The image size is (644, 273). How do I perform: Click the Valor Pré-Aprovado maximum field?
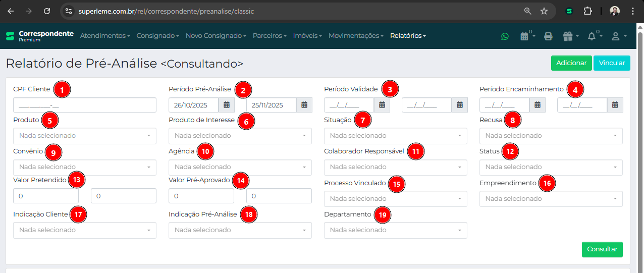click(279, 196)
